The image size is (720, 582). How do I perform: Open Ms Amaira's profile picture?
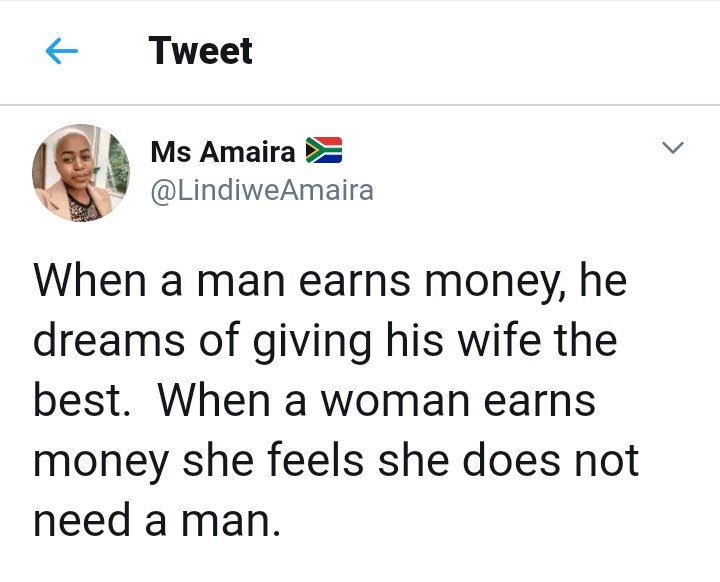coord(81,173)
